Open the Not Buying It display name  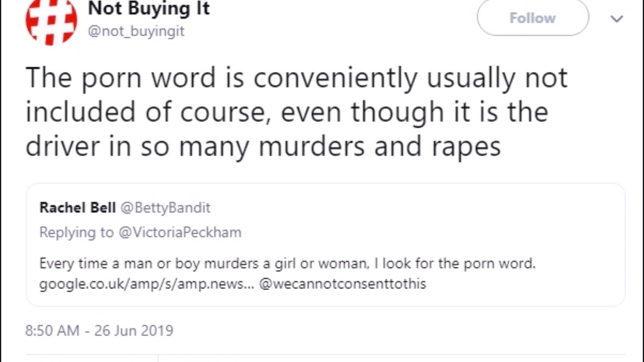coord(148,9)
